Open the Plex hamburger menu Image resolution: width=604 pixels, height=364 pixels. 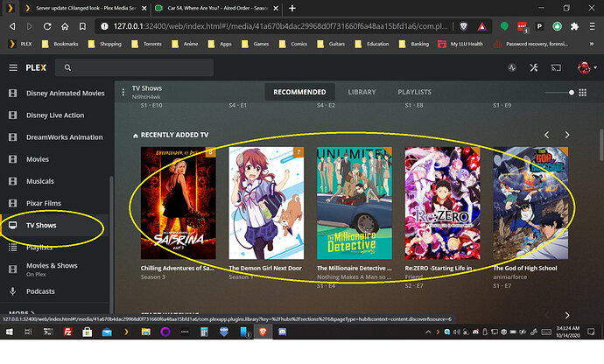click(13, 67)
